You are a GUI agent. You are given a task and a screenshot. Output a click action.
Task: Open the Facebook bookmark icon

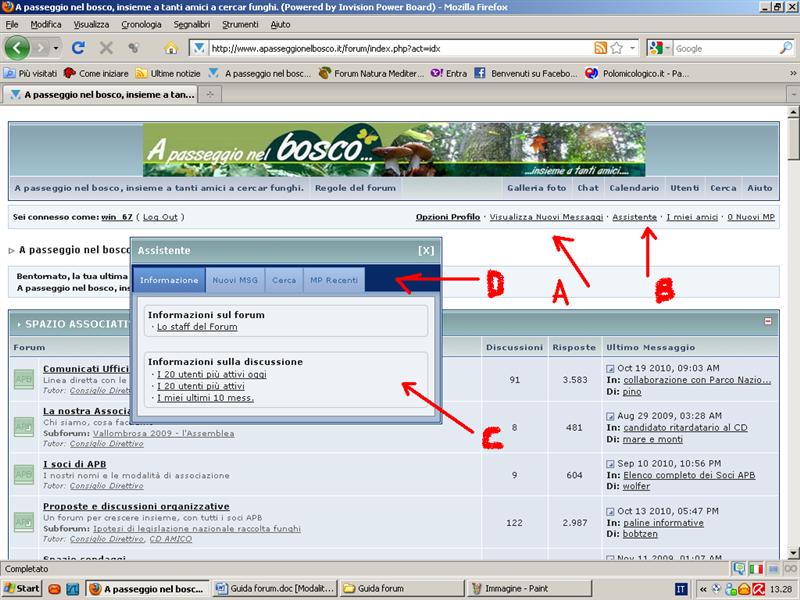coord(480,73)
